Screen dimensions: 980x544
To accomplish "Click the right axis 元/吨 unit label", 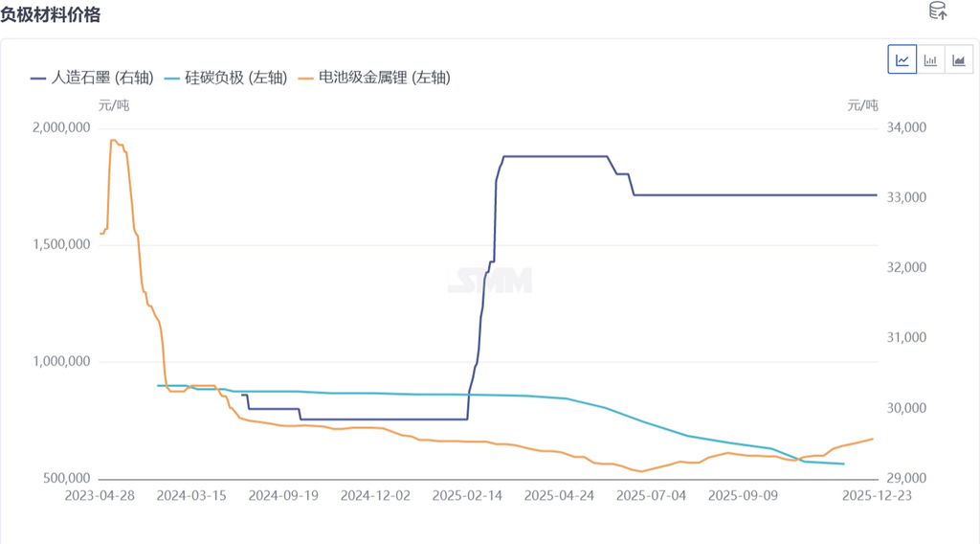I will pyautogui.click(x=860, y=105).
